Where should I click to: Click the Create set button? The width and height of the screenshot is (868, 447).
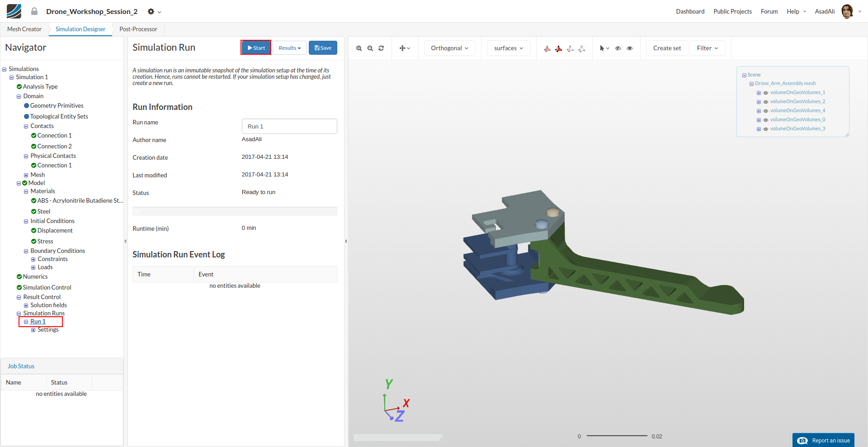pos(667,48)
